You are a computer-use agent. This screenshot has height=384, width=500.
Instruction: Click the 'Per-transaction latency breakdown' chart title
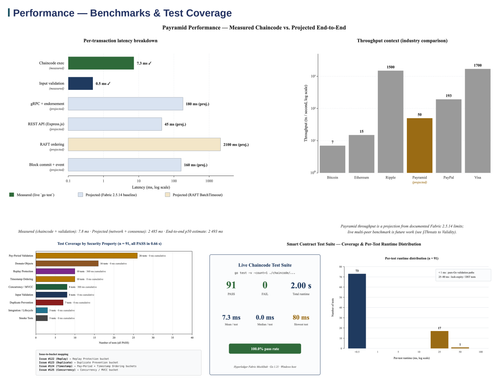point(120,41)
